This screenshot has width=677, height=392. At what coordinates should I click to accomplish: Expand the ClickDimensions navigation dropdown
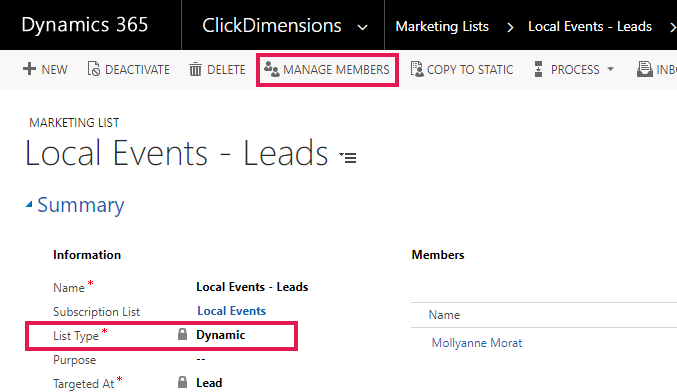point(363,28)
